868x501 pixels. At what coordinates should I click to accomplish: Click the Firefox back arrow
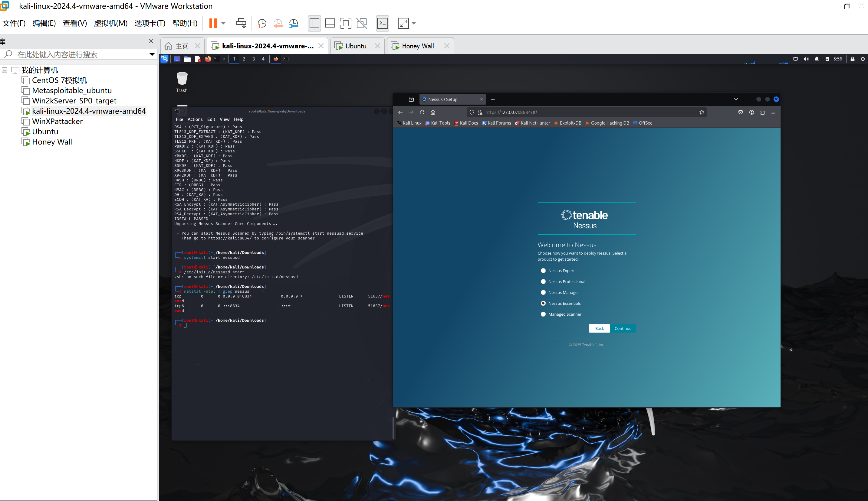pos(400,112)
